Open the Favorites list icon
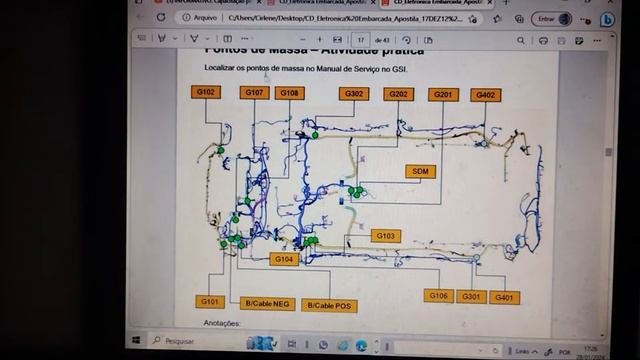Screen dimensions: 640x360 coord(497,19)
